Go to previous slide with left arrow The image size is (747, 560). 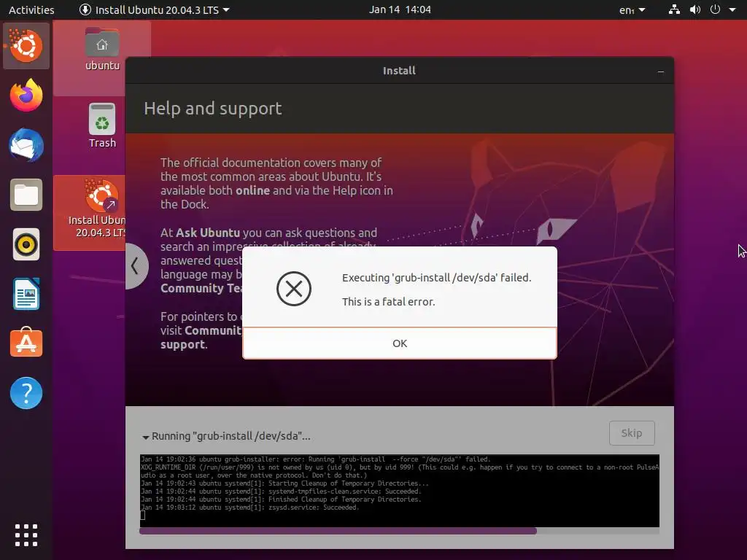135,265
